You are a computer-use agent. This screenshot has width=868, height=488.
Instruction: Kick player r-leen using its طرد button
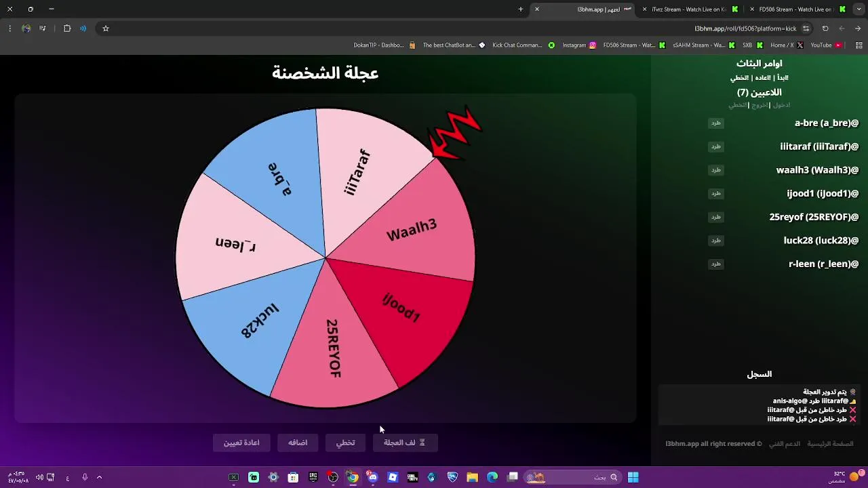pos(716,264)
